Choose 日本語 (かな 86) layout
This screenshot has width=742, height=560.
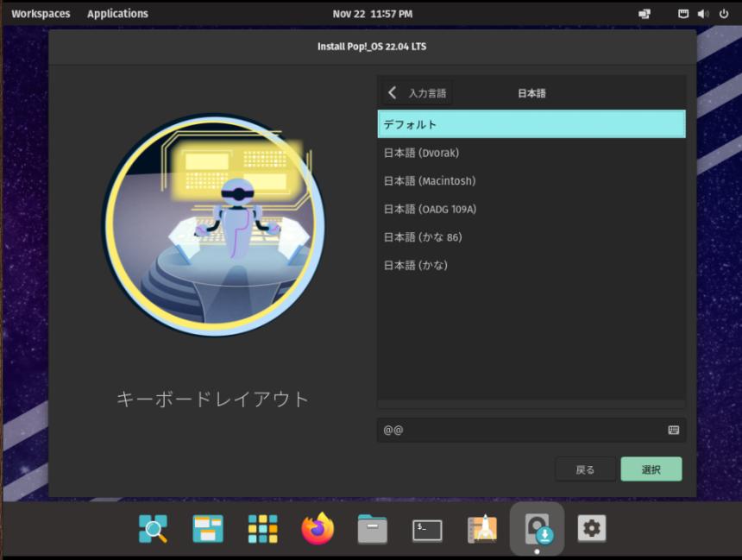(x=531, y=236)
